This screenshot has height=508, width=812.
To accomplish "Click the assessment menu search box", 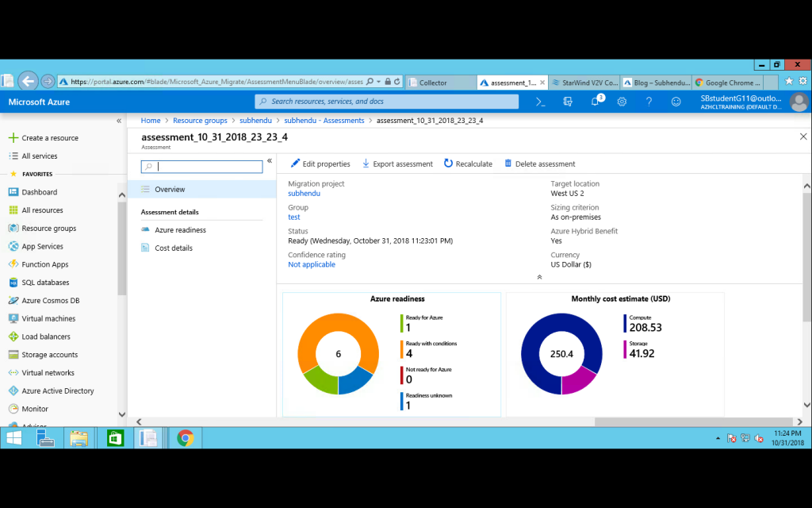I will [x=202, y=167].
